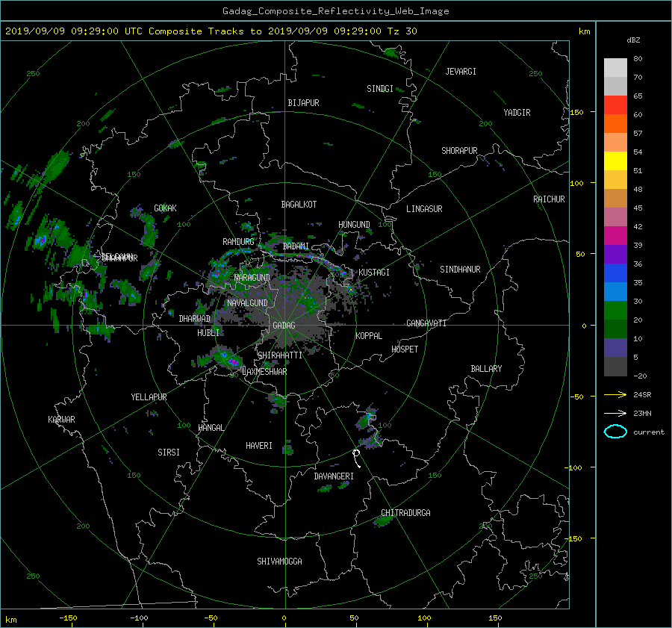Click the dBZ legend heading
Viewport: 672px width, 628px height.
[x=633, y=40]
